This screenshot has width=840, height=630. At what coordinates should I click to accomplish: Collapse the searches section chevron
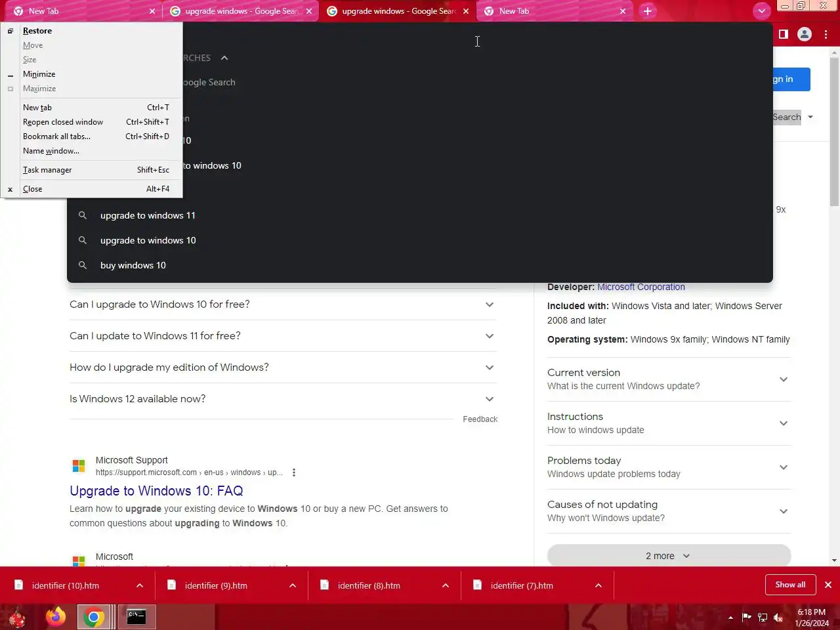pyautogui.click(x=224, y=58)
